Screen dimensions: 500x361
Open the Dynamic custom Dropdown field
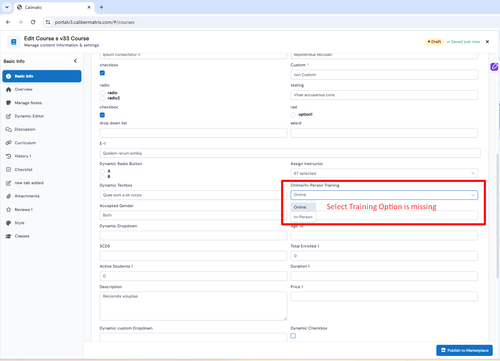pos(193,337)
